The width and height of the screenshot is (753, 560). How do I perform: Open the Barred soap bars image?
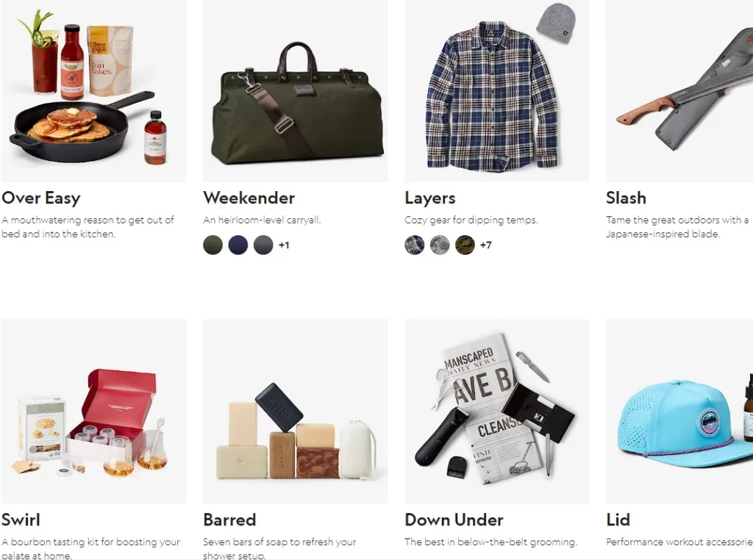pos(296,412)
